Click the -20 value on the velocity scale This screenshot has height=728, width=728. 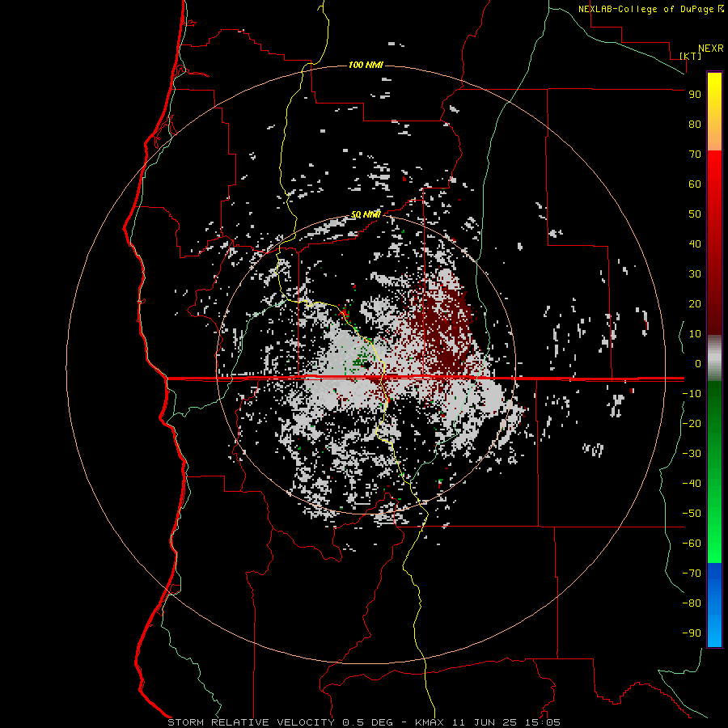(692, 423)
